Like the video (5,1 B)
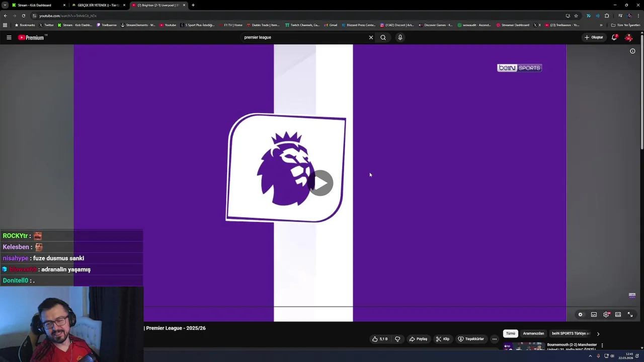Viewport: 644px width, 362px height. pyautogui.click(x=380, y=339)
